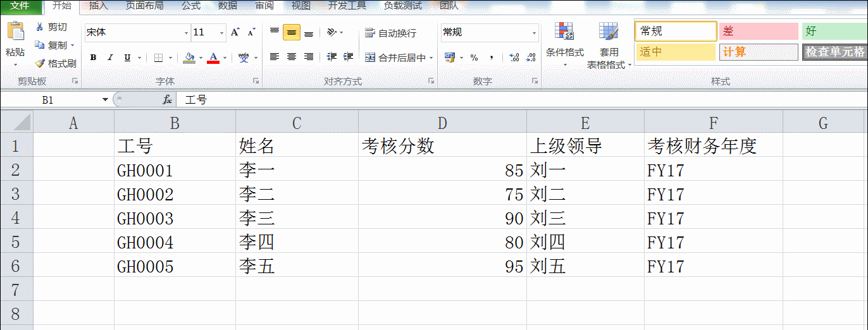This screenshot has height=330, width=868.
Task: Set middle vertical alignment
Action: (x=292, y=32)
